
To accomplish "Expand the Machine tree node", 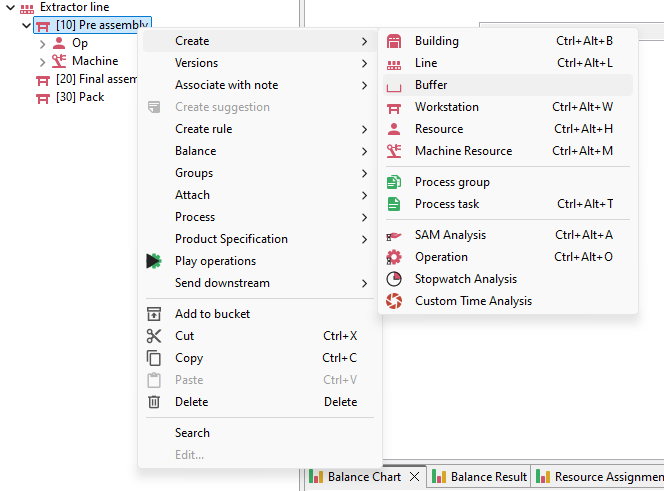I will click(42, 61).
